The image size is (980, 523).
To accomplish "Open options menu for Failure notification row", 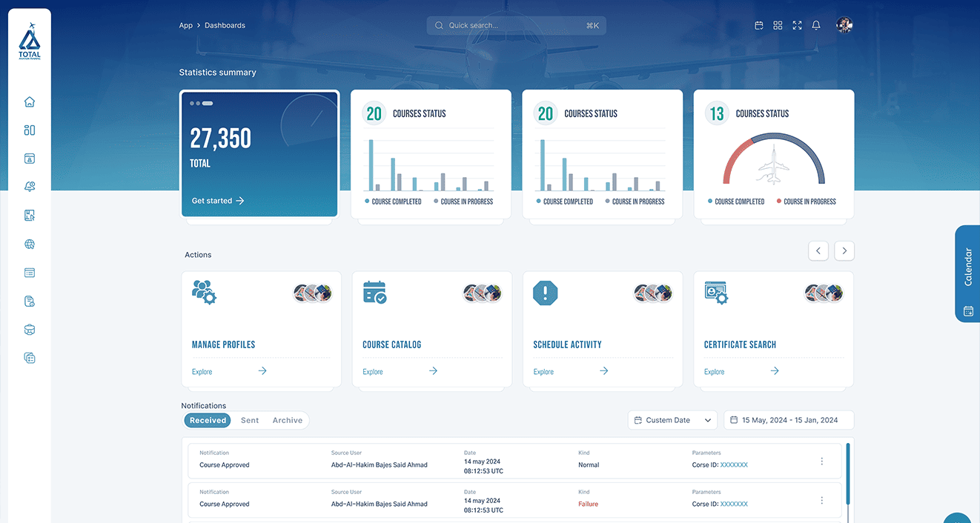I will [821, 501].
